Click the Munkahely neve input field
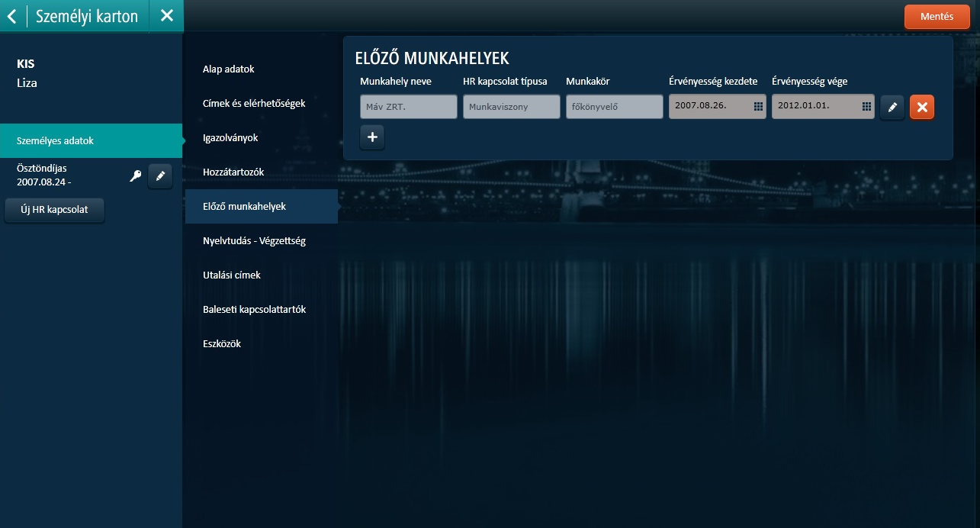Image resolution: width=980 pixels, height=528 pixels. pos(409,107)
